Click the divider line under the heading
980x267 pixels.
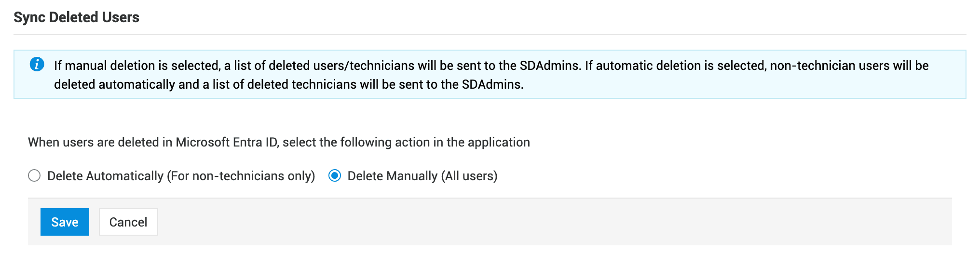[490, 35]
